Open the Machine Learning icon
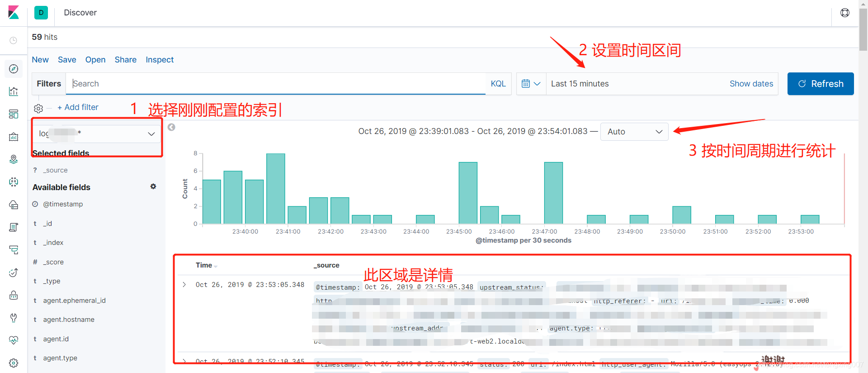868x373 pixels. pos(14,182)
